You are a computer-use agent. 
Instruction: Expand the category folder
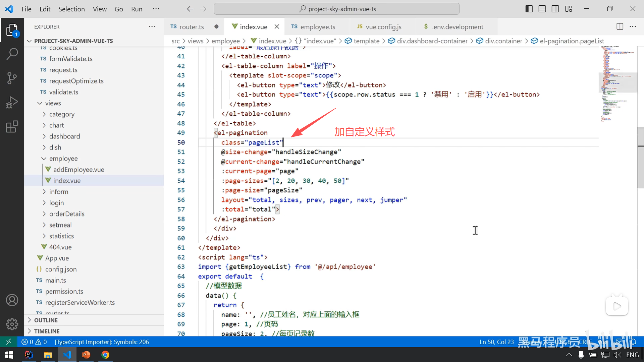click(x=62, y=114)
